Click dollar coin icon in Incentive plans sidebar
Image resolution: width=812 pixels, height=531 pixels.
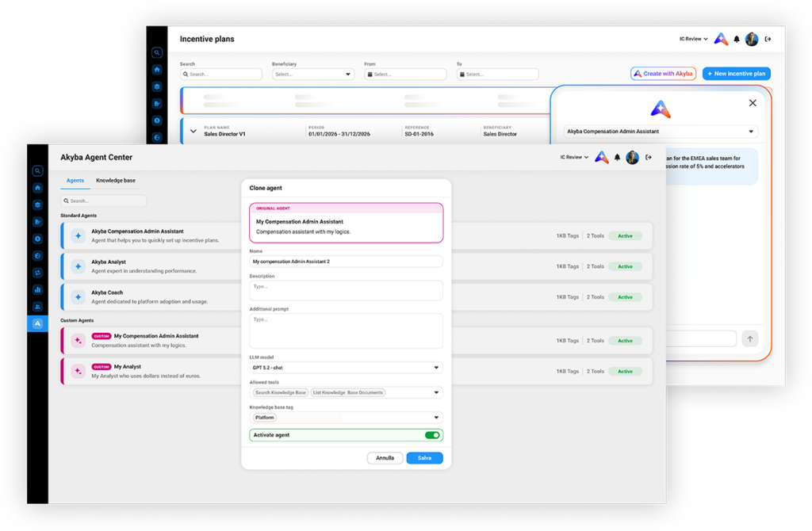[x=157, y=120]
